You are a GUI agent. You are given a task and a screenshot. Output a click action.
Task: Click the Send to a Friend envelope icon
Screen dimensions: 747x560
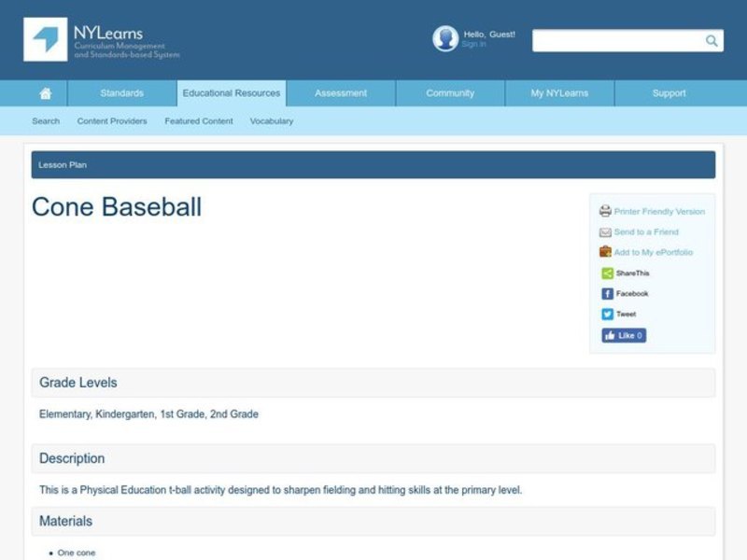point(605,231)
